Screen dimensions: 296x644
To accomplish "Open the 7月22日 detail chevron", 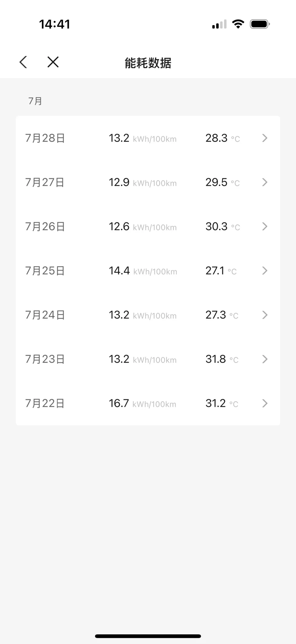I will coord(265,403).
